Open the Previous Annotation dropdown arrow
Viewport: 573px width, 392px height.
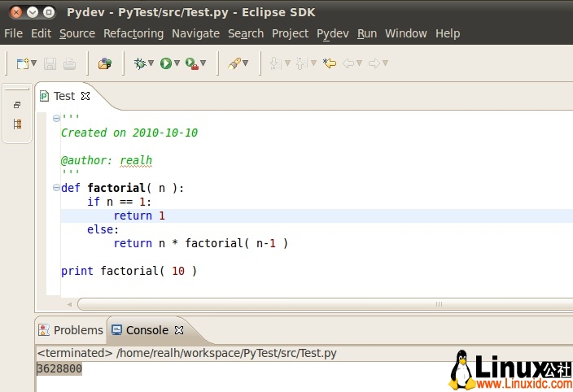(313, 63)
